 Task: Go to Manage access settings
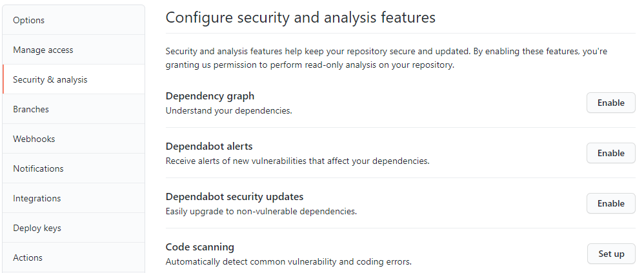point(43,50)
